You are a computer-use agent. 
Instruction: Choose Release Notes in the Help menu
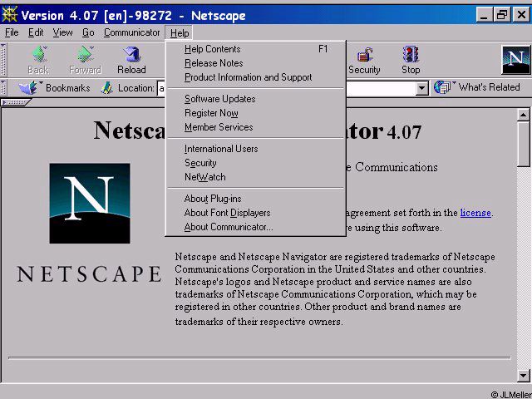coord(256,63)
